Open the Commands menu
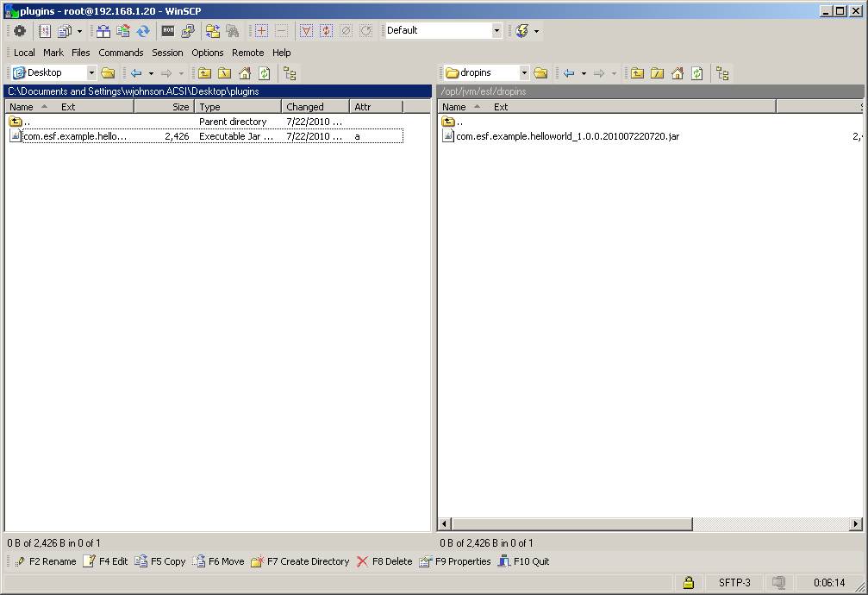 [121, 53]
